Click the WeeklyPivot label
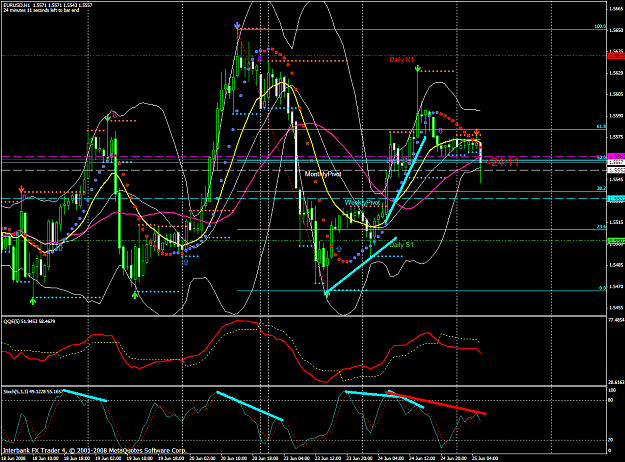Viewport: 625px width, 462px height. point(362,203)
